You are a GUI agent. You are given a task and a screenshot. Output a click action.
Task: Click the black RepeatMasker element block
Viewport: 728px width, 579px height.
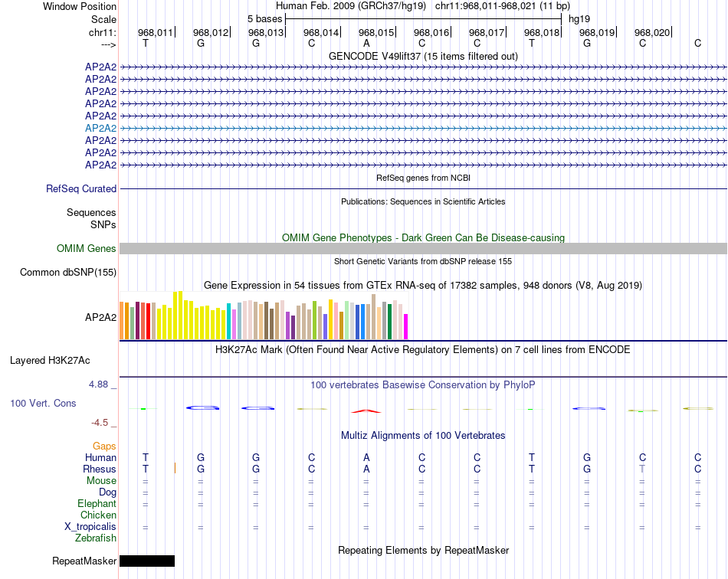(147, 561)
